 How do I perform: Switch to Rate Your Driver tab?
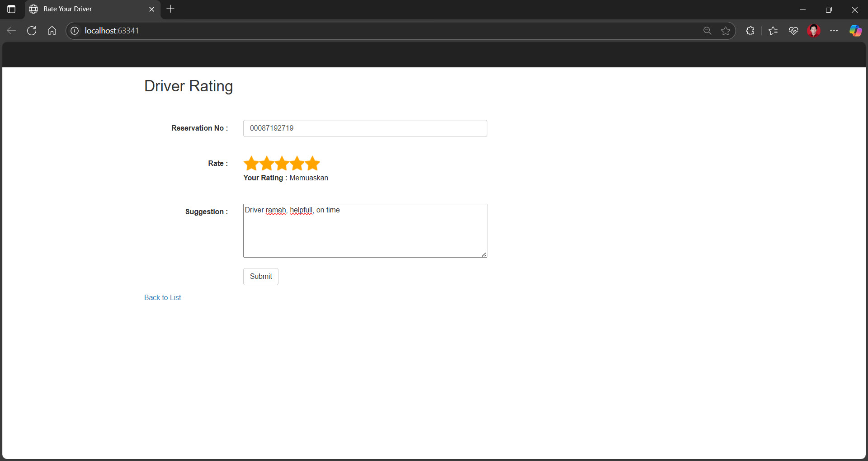86,9
